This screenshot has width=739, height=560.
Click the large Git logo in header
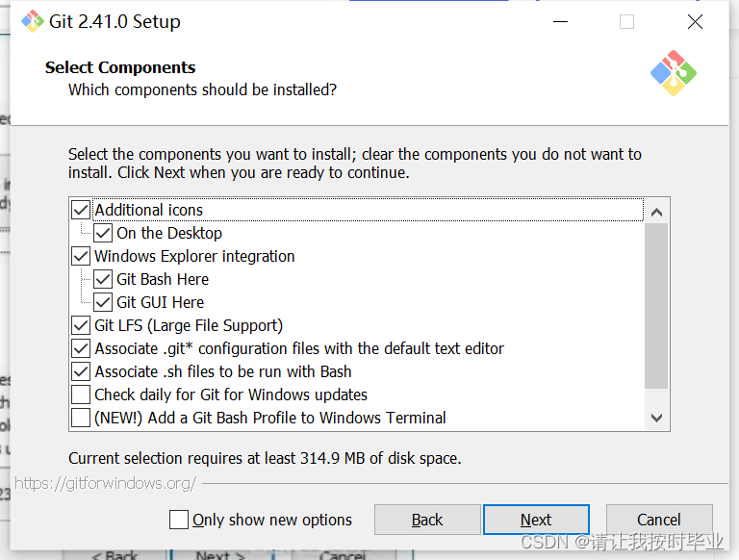[673, 73]
